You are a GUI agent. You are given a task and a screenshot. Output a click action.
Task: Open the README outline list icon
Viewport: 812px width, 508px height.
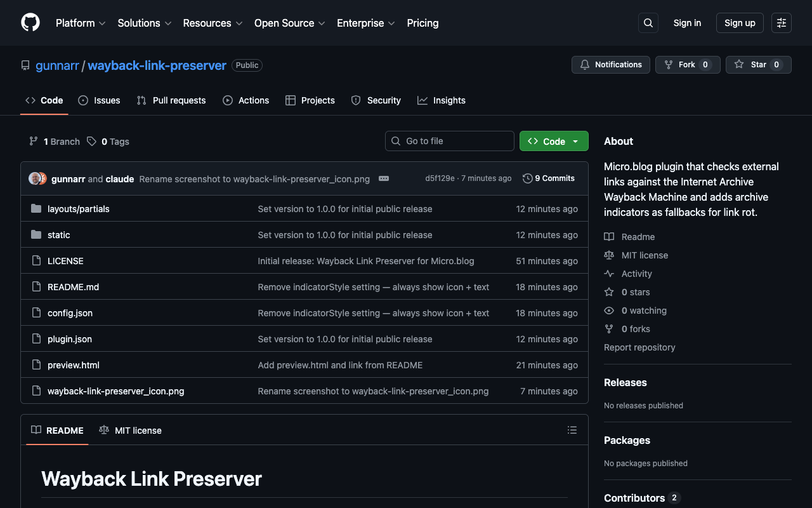click(572, 430)
